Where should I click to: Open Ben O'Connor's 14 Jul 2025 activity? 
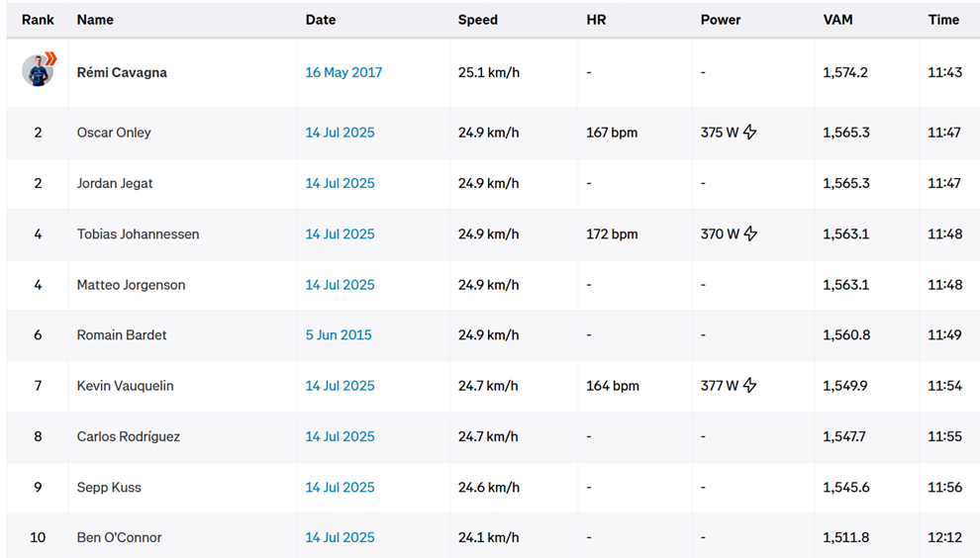tap(340, 537)
